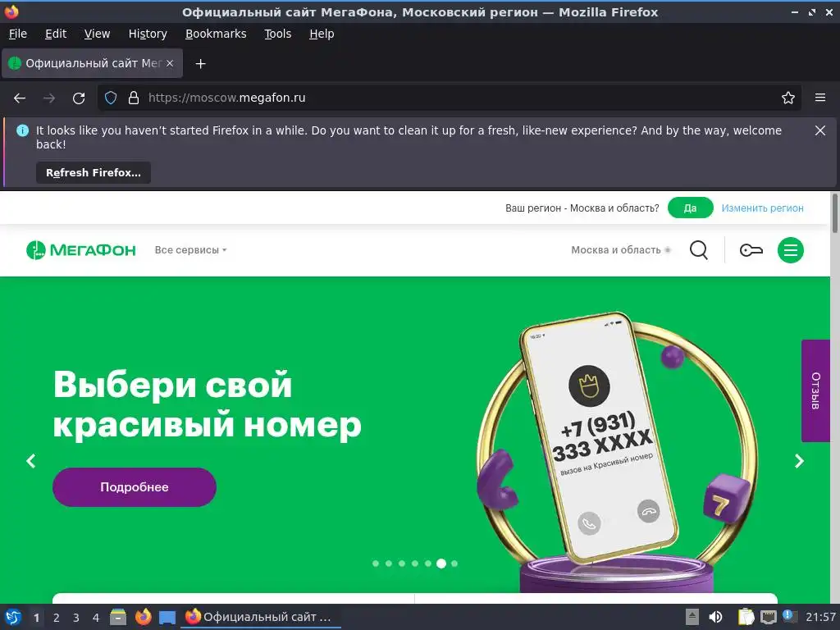The width and height of the screenshot is (840, 630).
Task: Open account login via the key icon
Action: pos(751,249)
